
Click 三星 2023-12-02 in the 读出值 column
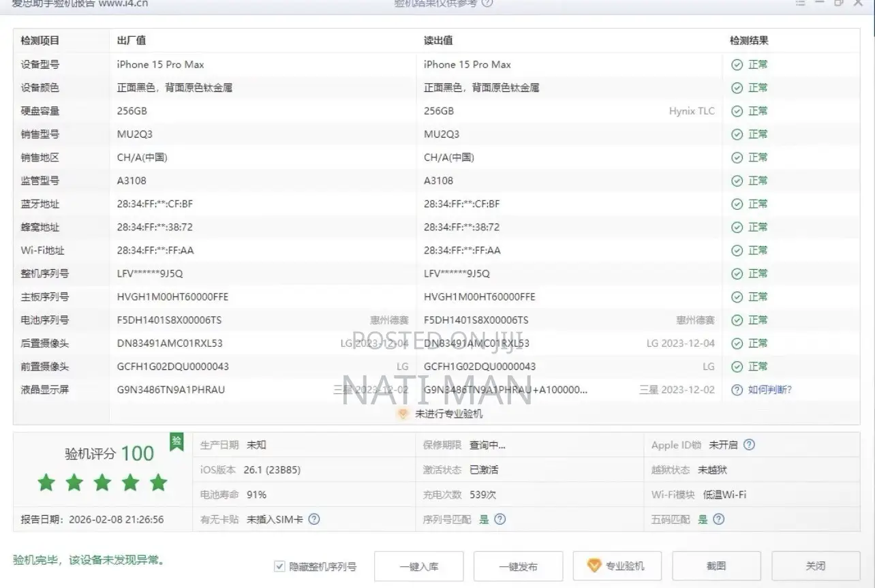click(677, 390)
